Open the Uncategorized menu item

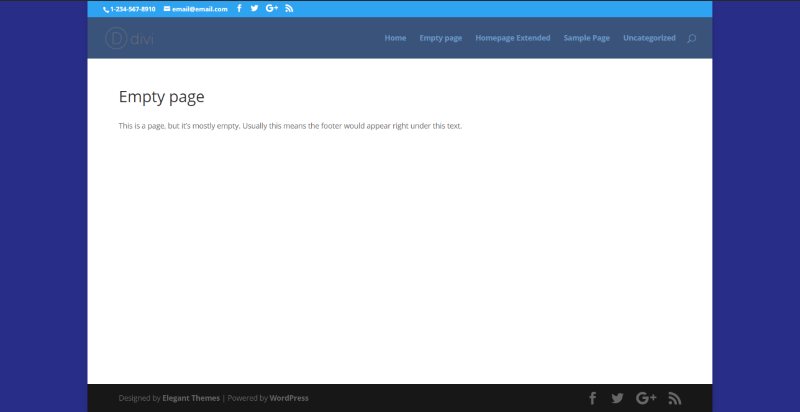click(649, 38)
